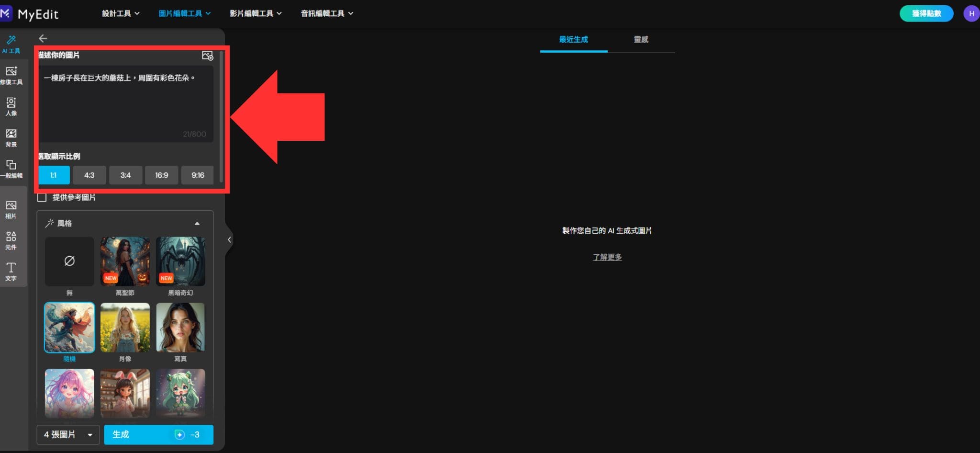
Task: Select the 16:9 aspect ratio
Action: tap(162, 175)
